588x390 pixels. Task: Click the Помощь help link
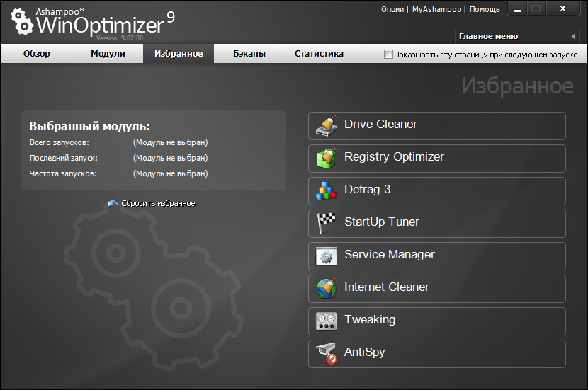click(485, 9)
